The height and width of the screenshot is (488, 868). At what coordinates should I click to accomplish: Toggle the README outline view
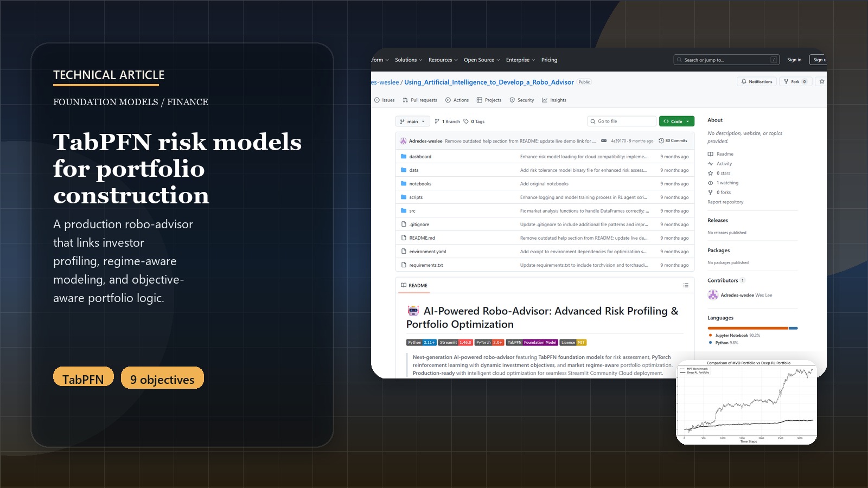[685, 285]
